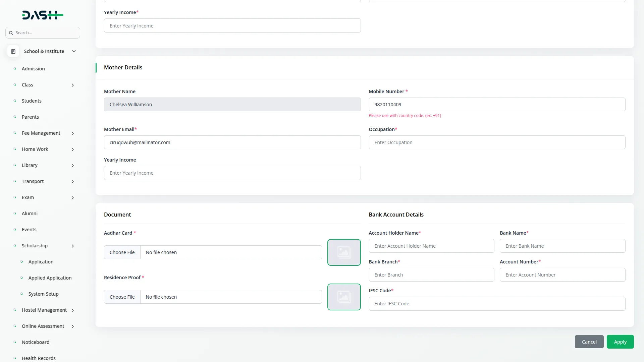Click the Aadhar Card image preview placeholder
Viewport: 644px width, 362px height.
pos(344,252)
